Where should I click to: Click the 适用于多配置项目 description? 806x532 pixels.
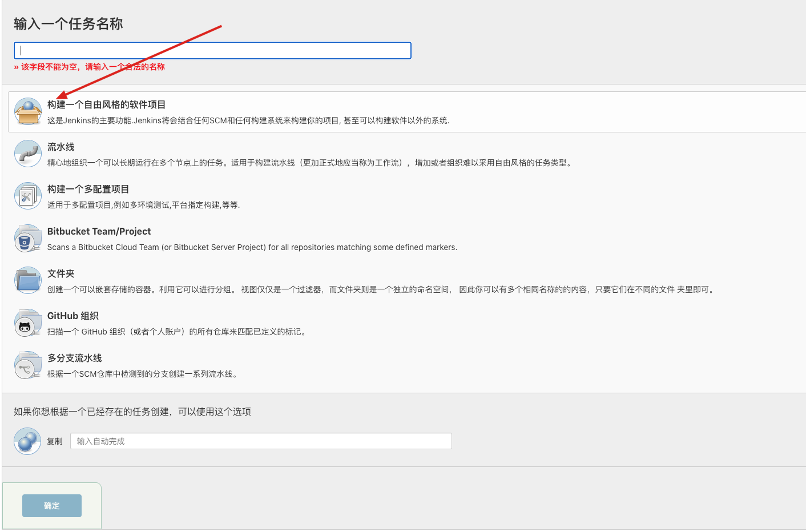(x=144, y=205)
